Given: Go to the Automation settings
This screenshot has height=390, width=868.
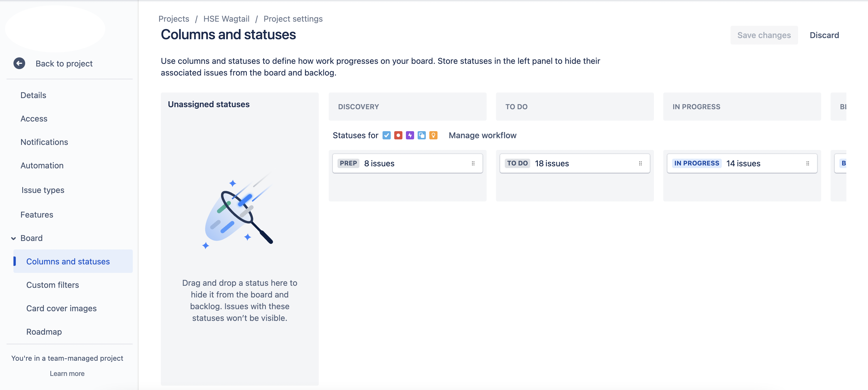Looking at the screenshot, I should coord(42,166).
